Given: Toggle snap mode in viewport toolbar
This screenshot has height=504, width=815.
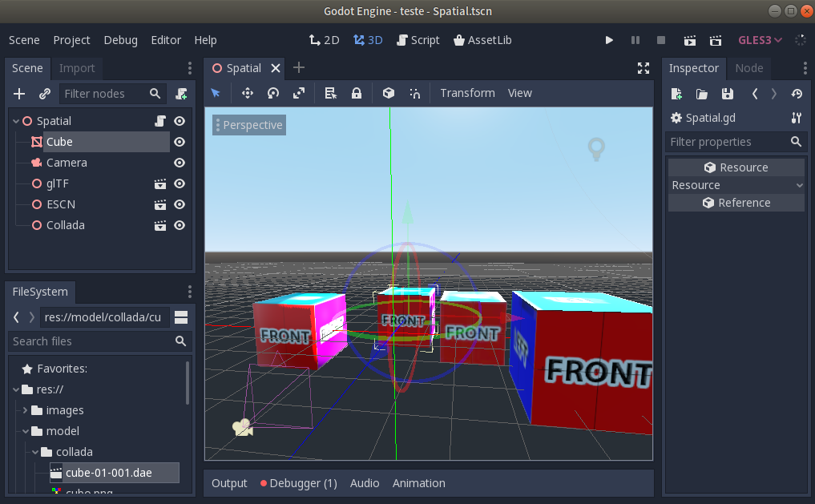Looking at the screenshot, I should [415, 93].
